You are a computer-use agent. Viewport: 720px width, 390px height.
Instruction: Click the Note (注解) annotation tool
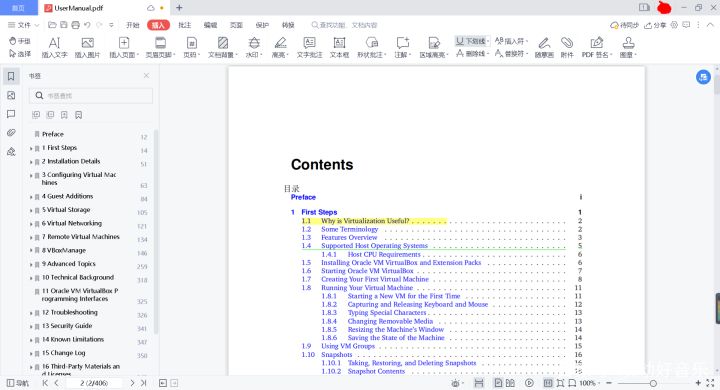click(x=403, y=47)
